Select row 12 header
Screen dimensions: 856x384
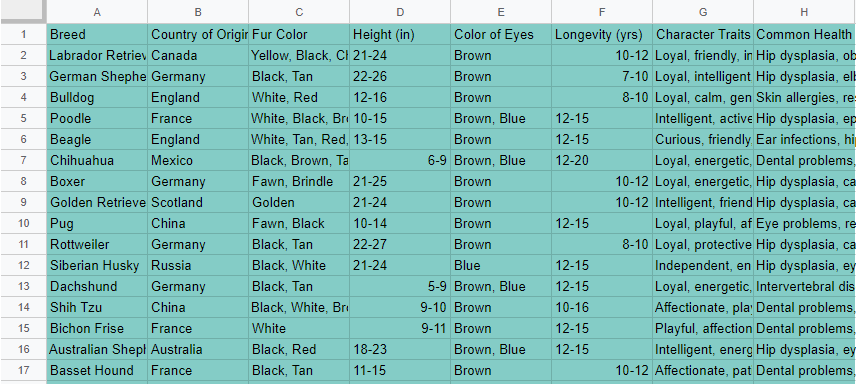click(x=23, y=265)
